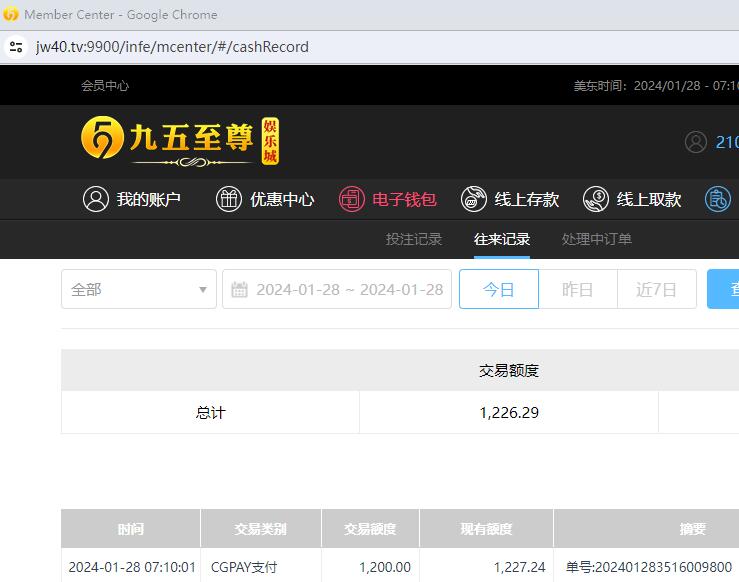739x582 pixels.
Task: Click the 总计 summary cell
Action: point(211,412)
